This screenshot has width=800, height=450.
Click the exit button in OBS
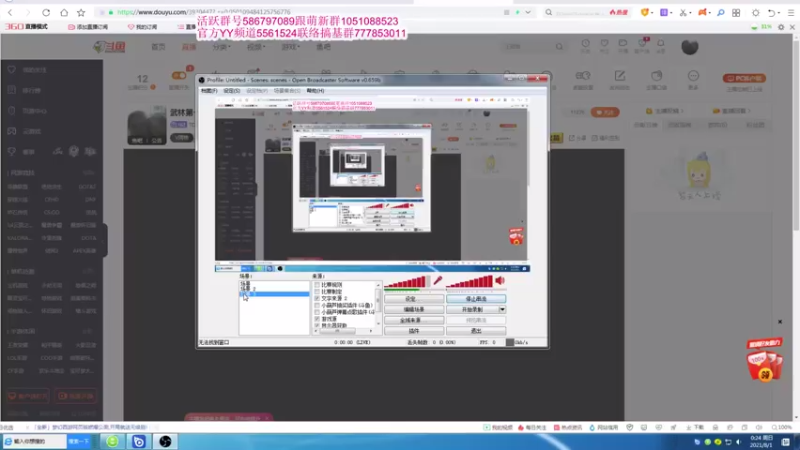(x=476, y=331)
